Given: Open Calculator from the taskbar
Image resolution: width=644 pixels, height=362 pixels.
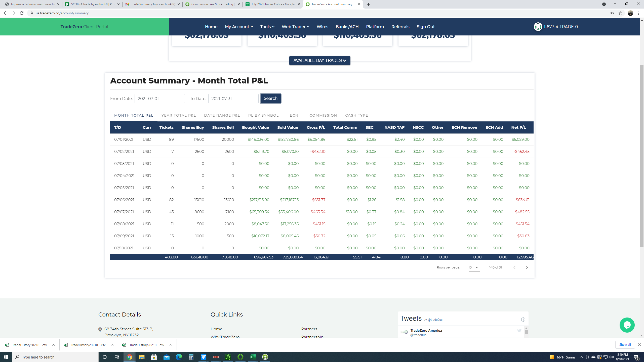Looking at the screenshot, I should (191, 357).
